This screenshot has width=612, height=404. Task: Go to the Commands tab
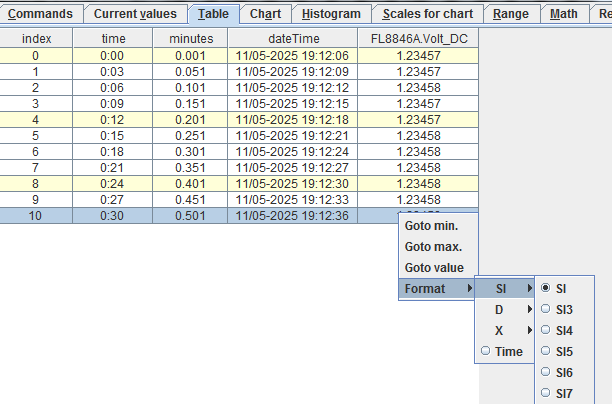(x=40, y=14)
